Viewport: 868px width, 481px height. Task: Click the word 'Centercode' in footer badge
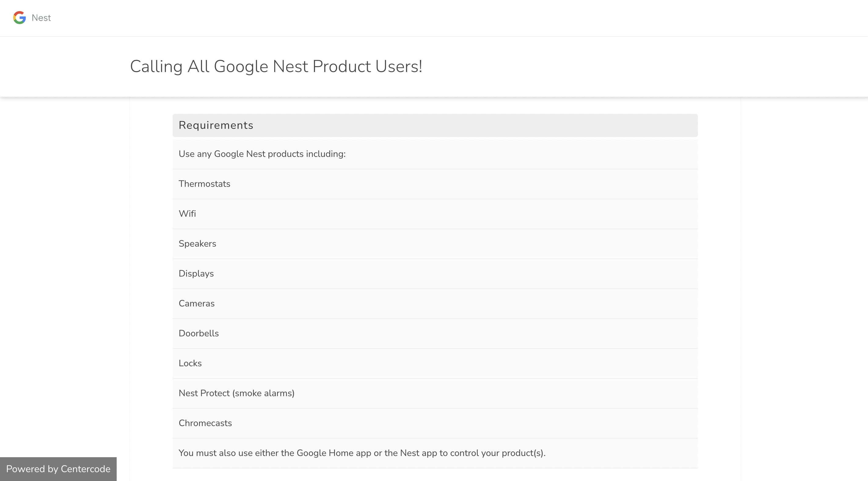point(86,469)
